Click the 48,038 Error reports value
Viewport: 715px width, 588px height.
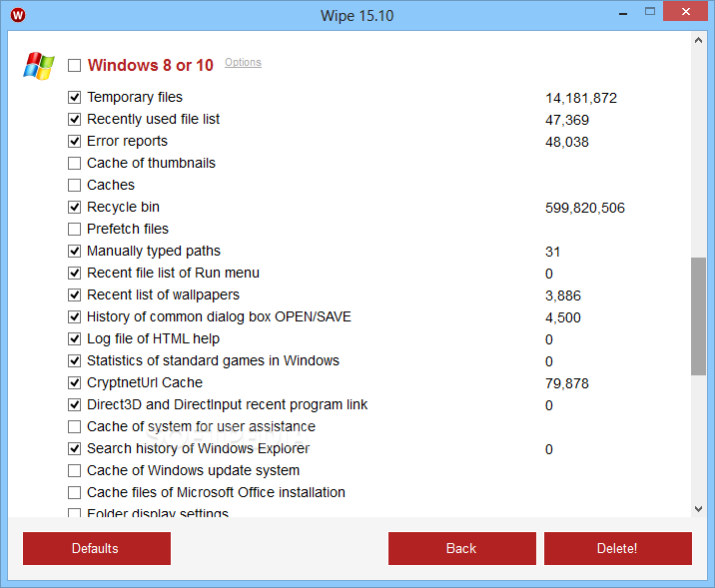tap(567, 142)
